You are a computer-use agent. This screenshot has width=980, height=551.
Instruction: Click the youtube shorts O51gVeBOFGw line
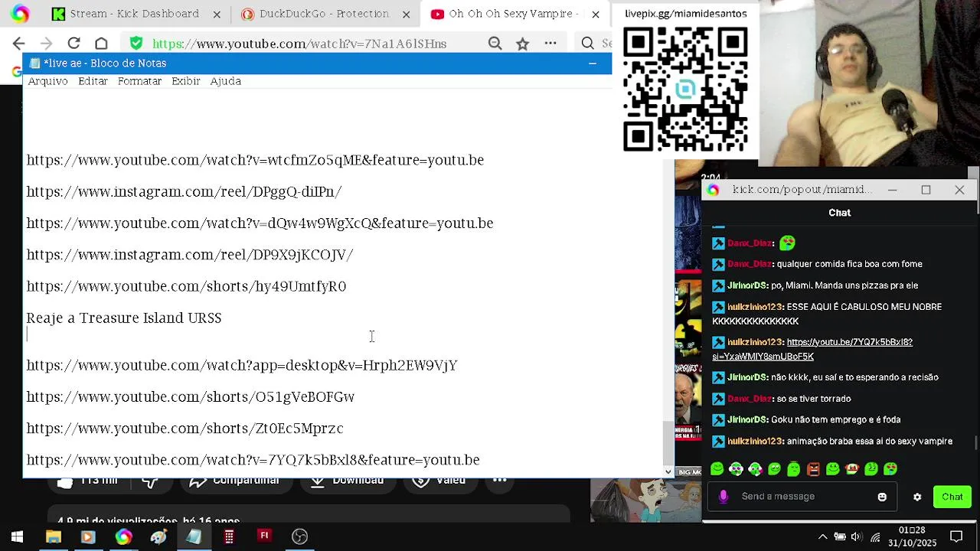point(190,397)
